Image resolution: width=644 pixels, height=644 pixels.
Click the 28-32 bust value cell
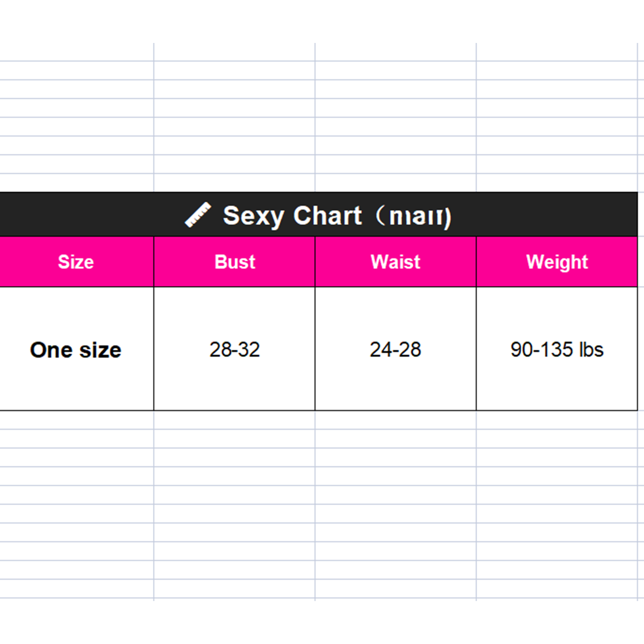(235, 350)
